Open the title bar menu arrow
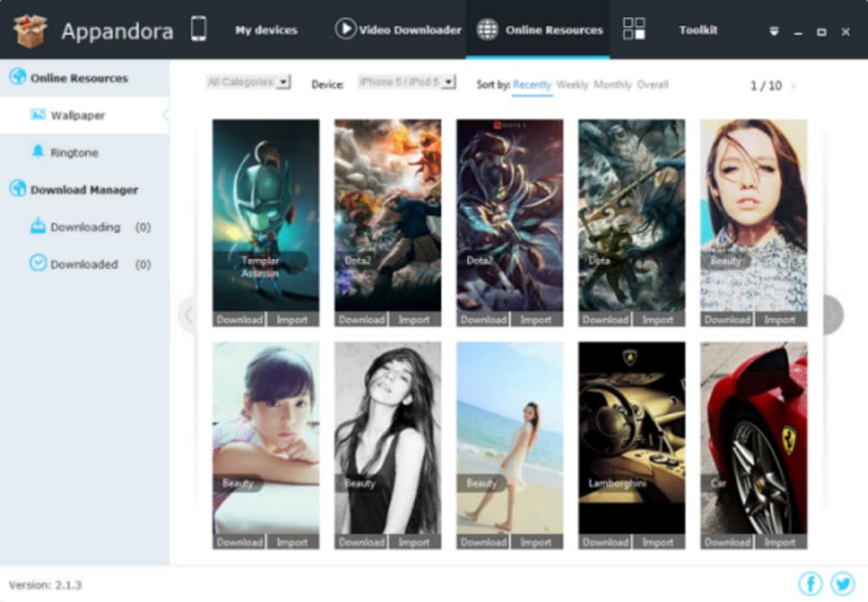Screen dimensions: 868x602 774,32
